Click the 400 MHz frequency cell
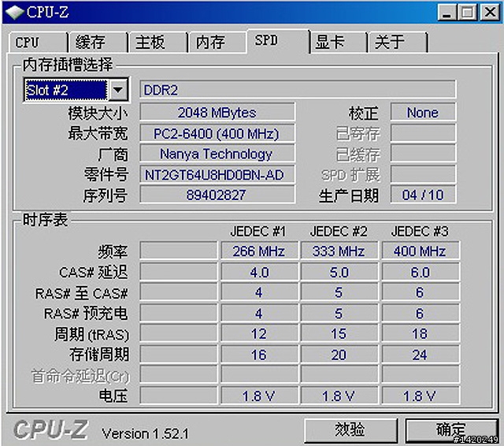Image resolution: width=504 pixels, height=446 pixels. point(420,251)
